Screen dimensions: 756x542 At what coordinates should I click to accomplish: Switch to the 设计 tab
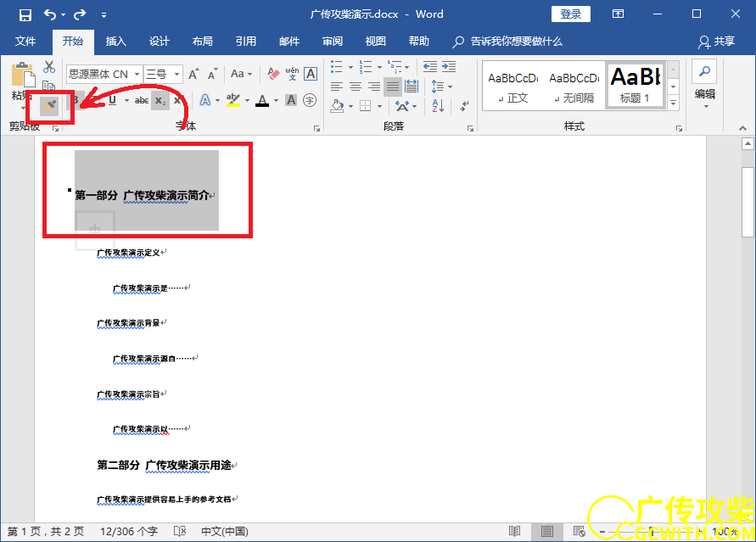[160, 42]
